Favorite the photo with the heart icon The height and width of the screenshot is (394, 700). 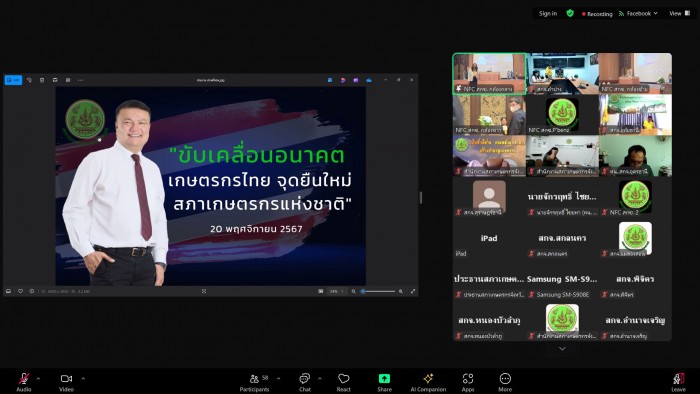click(x=20, y=291)
